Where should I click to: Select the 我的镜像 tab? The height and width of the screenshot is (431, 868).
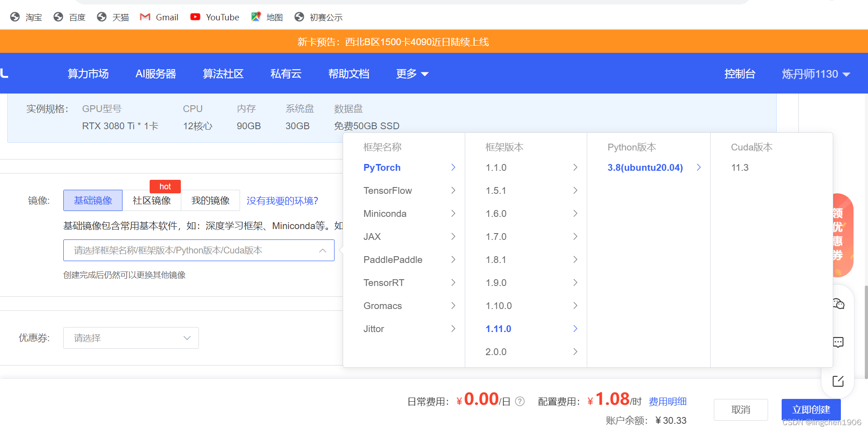tap(211, 200)
